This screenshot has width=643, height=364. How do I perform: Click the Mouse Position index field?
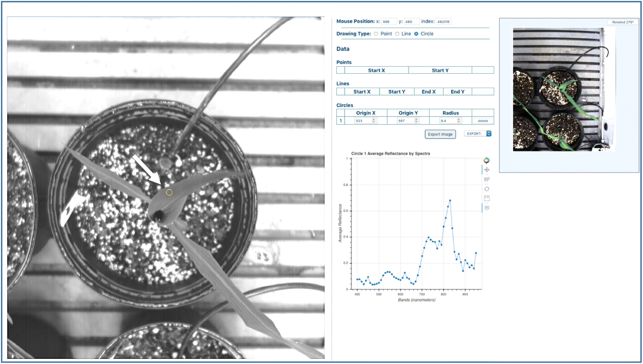[444, 22]
